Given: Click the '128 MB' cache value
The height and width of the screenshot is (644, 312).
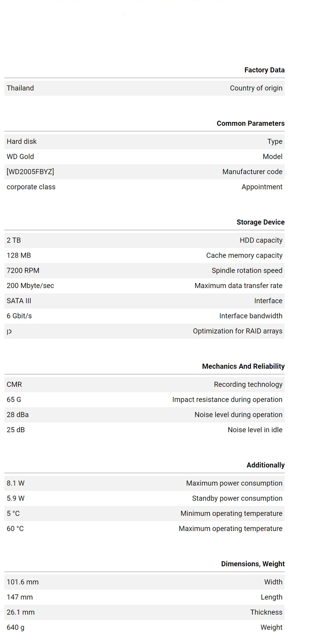Looking at the screenshot, I should point(19,256).
